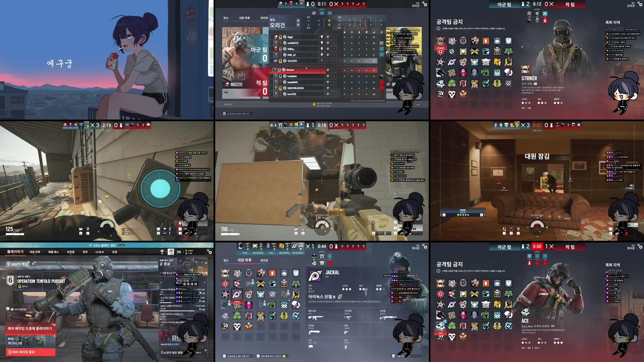This screenshot has width=644, height=362.
Task: Select the ITA12S shotgun icon in Jackal's loadout
Action: (x=314, y=332)
